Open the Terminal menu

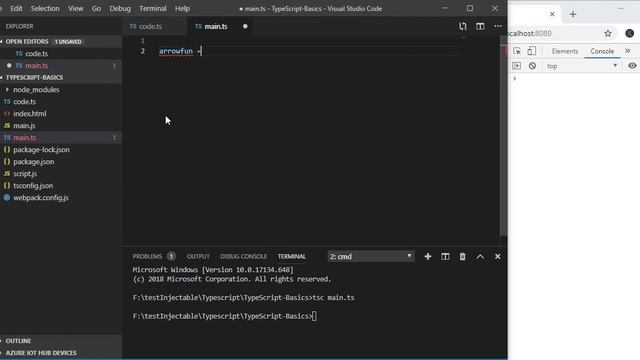coord(153,9)
